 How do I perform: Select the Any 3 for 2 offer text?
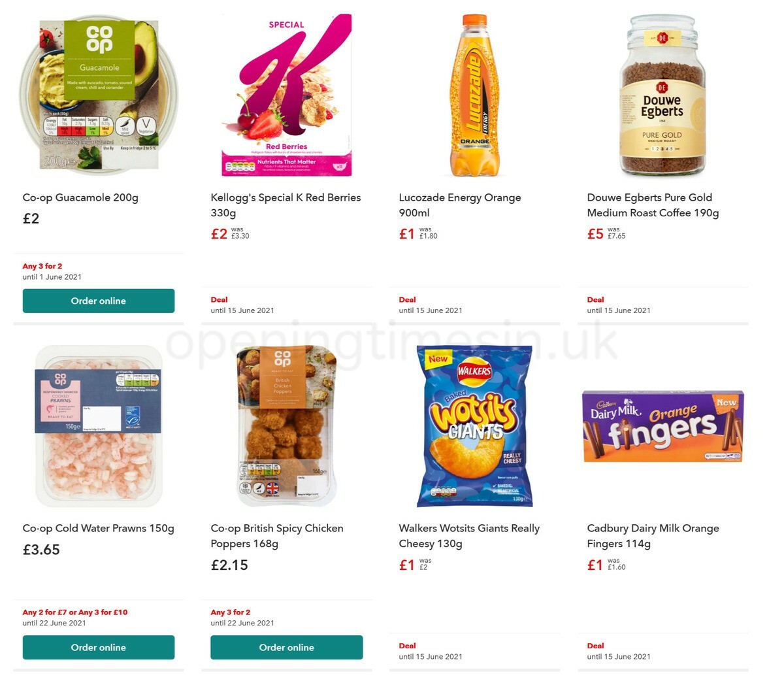click(x=42, y=266)
